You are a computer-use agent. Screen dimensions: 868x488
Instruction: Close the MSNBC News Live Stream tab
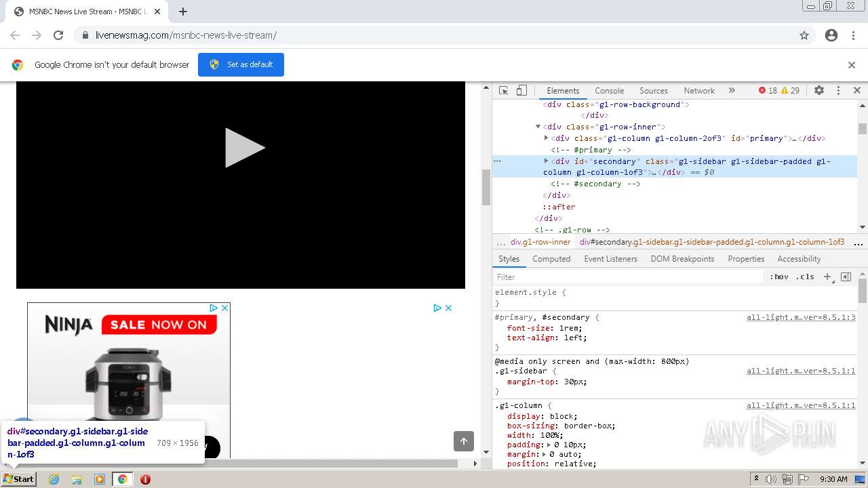pyautogui.click(x=157, y=12)
